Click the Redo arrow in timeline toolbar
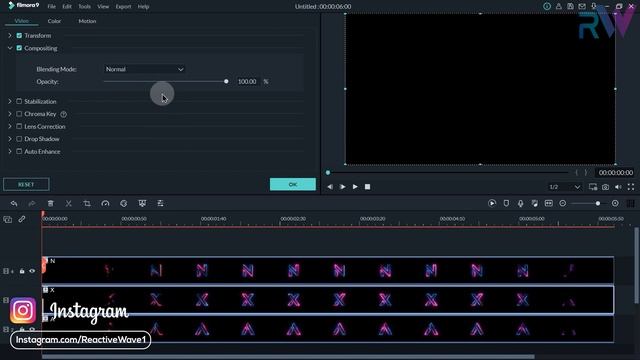This screenshot has height=360, width=640. coord(32,203)
